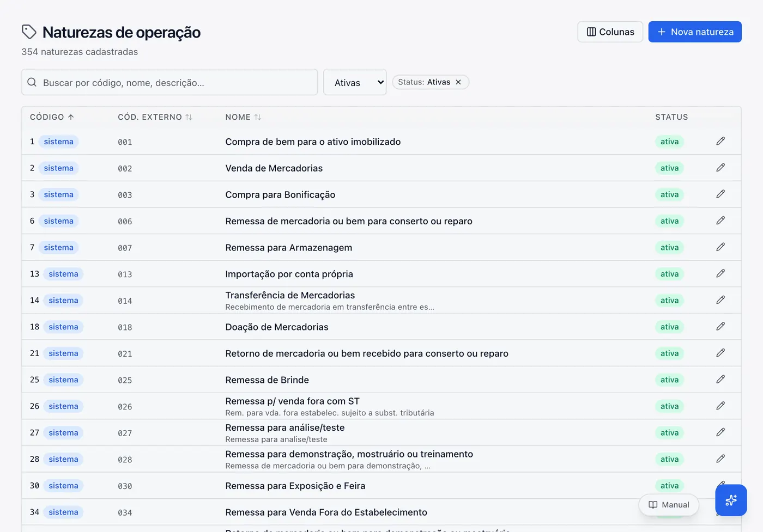Click the Status column header
The width and height of the screenshot is (763, 532).
(671, 117)
